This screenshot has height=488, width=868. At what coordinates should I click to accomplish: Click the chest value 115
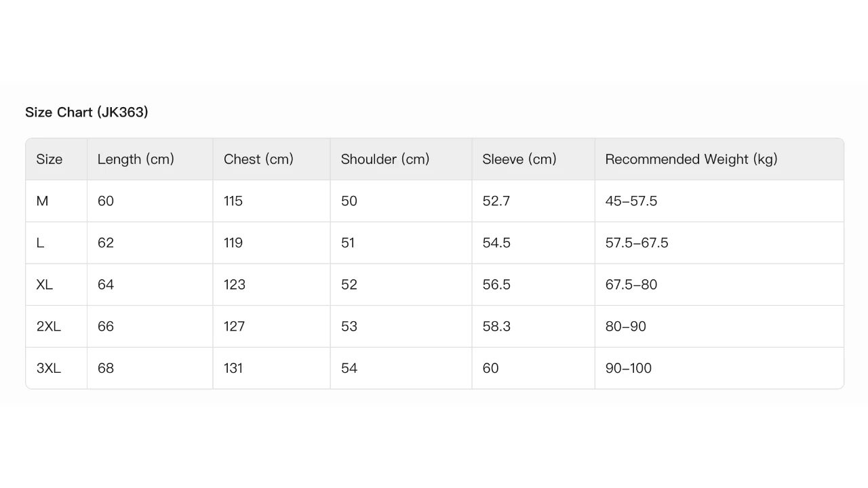pyautogui.click(x=233, y=201)
